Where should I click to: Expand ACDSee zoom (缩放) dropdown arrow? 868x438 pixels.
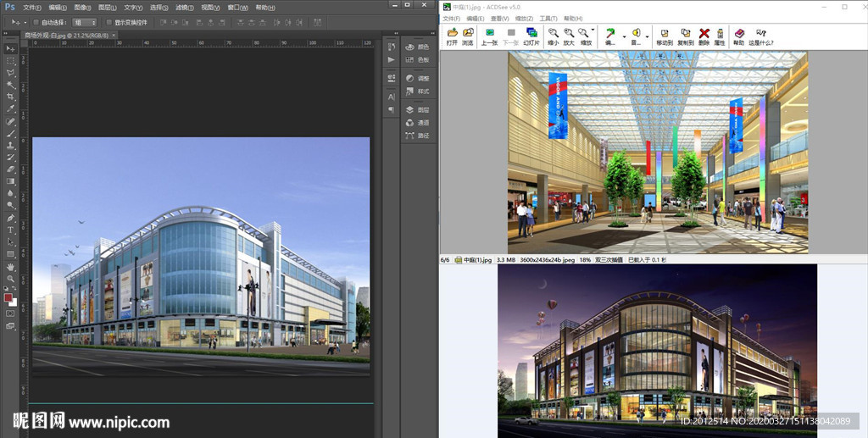point(593,29)
